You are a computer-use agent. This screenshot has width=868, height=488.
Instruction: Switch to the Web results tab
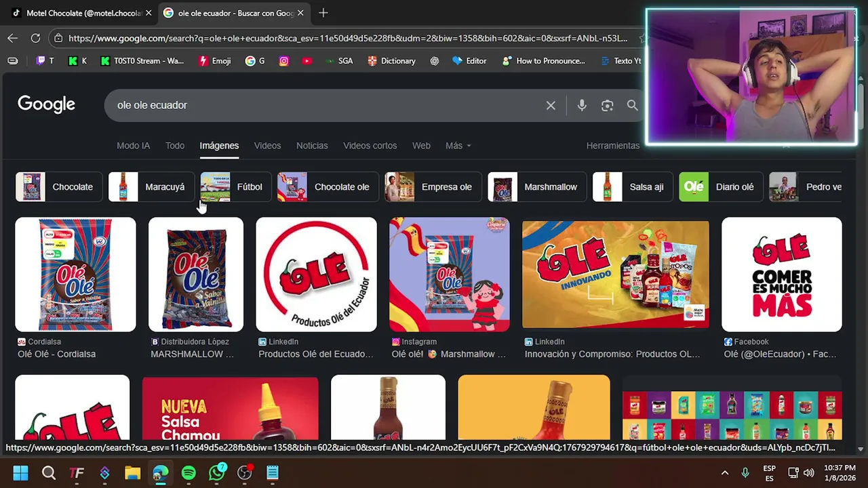click(421, 146)
